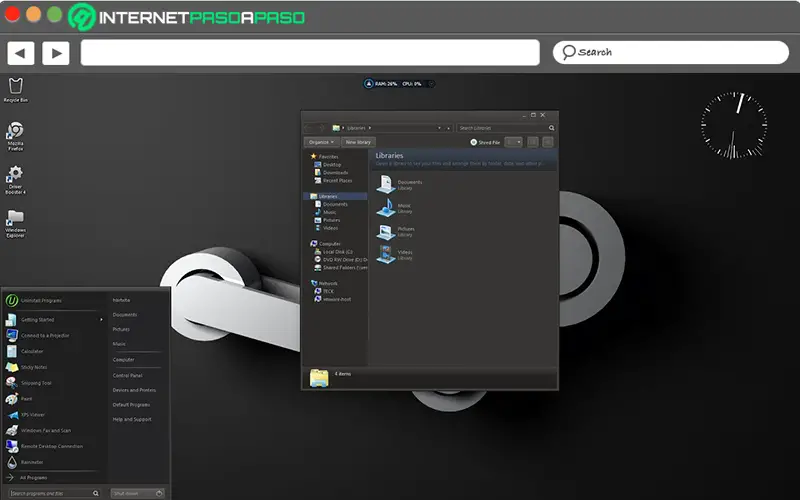The height and width of the screenshot is (500, 800).
Task: Click the magnifier icon in Search Libraries box
Action: (552, 128)
